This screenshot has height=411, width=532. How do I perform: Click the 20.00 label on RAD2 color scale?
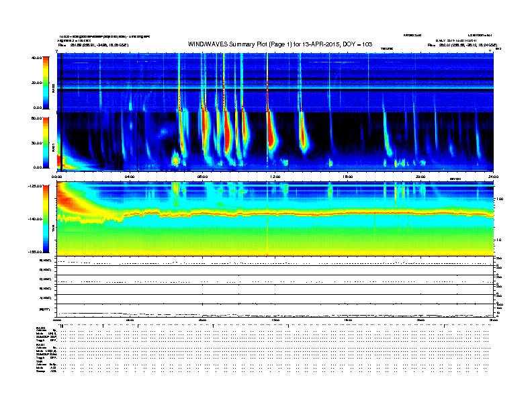click(x=36, y=83)
